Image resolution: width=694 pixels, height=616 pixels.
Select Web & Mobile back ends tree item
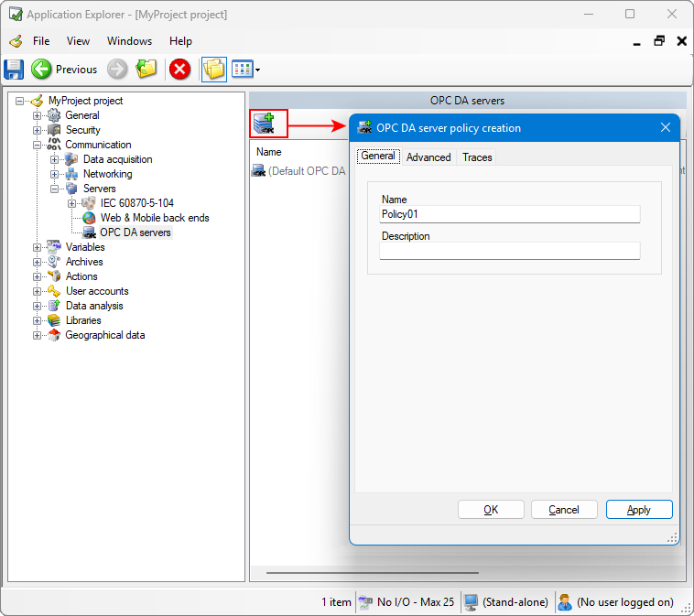point(154,218)
